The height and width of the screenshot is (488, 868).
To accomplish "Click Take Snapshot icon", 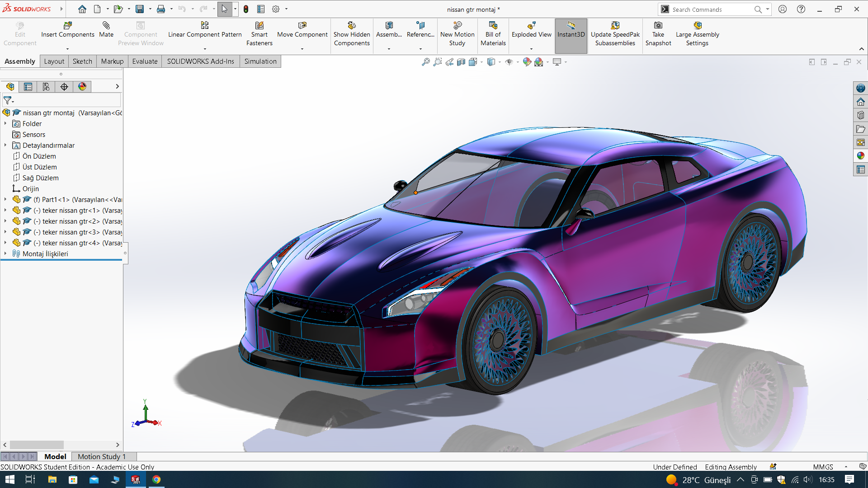I will [x=658, y=26].
